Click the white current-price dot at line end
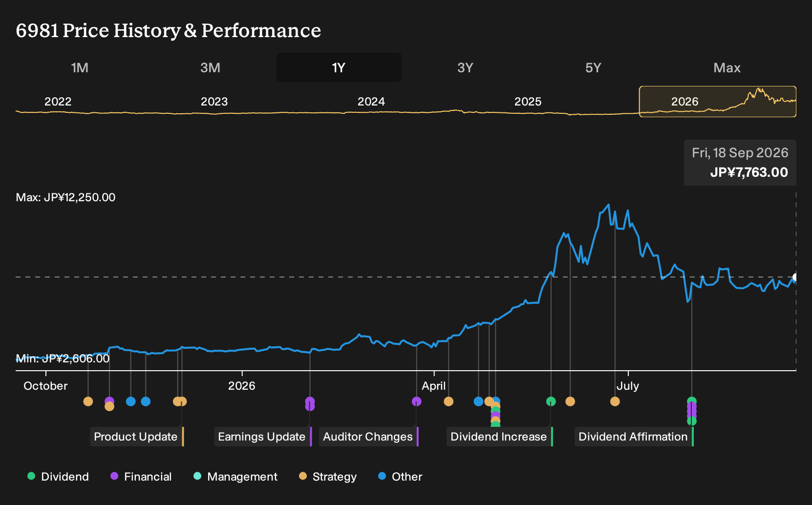This screenshot has width=812, height=505. coord(795,277)
